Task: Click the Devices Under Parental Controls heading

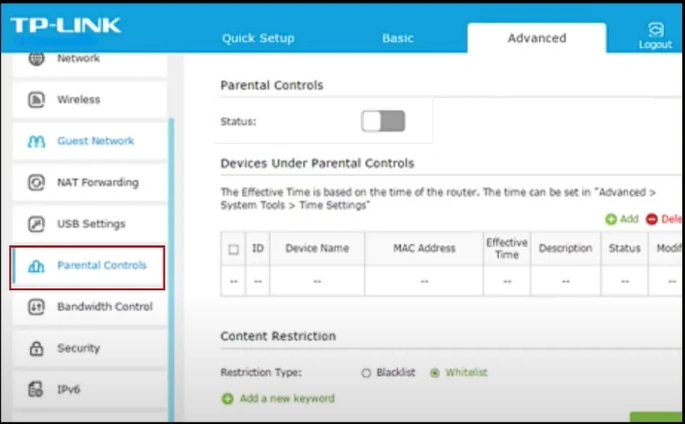Action: (x=317, y=163)
